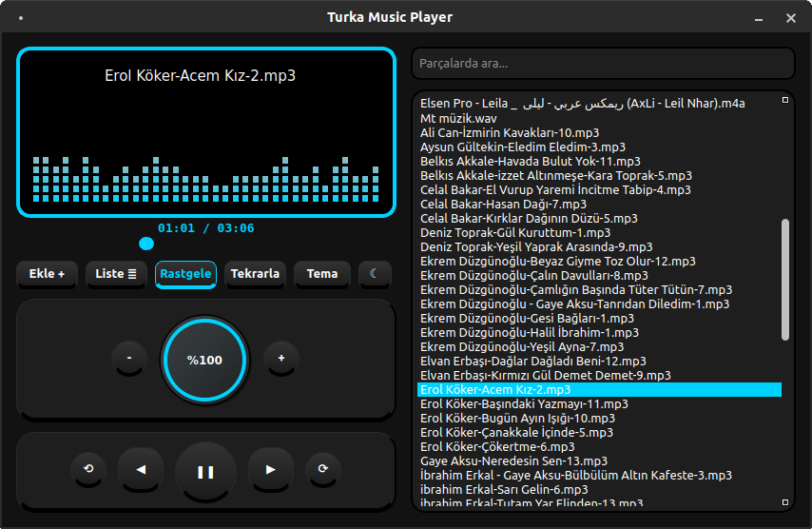Click the rewind circular arrow icon
Screen dimensions: 812x529
89,469
